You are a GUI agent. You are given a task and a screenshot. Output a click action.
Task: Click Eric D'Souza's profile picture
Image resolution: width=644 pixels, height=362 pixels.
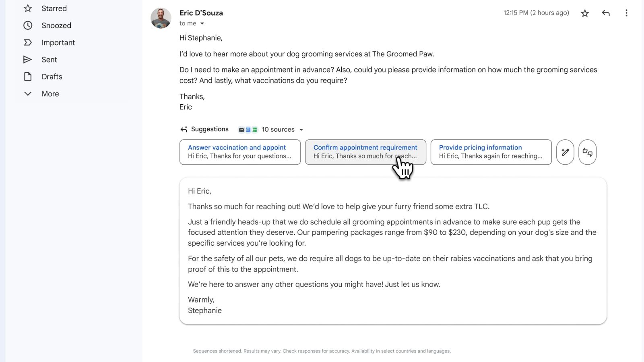click(161, 18)
